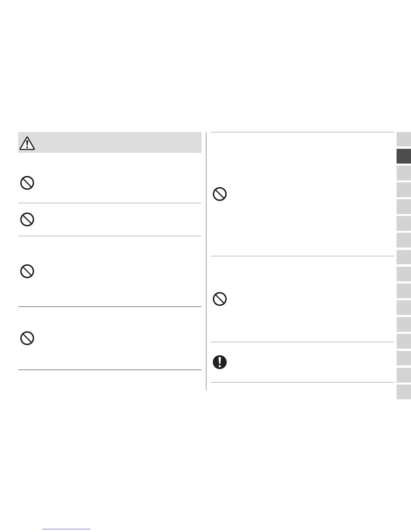Screen dimensions: 411x532
Task: Click the upper prohibition icon in the right column
Action: tap(220, 194)
